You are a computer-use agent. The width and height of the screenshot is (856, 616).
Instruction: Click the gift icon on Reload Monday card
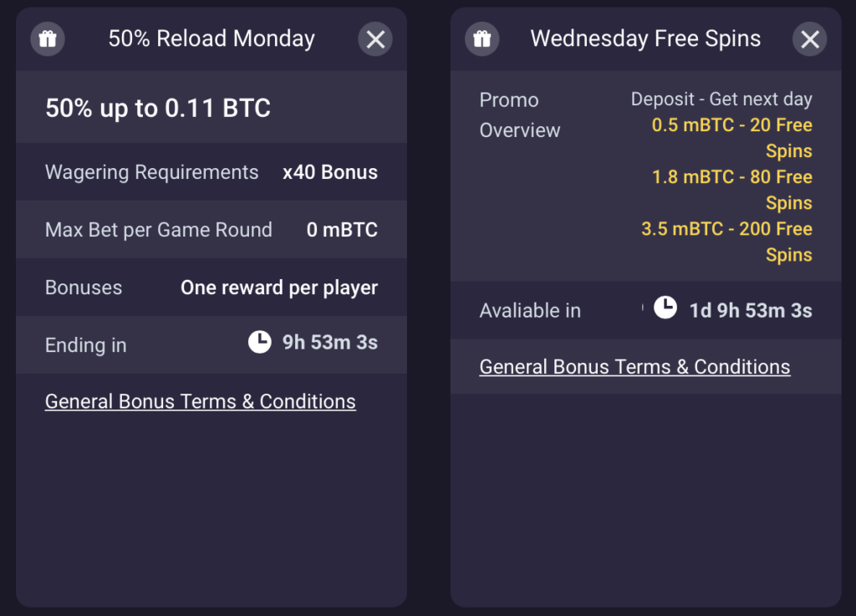48,38
